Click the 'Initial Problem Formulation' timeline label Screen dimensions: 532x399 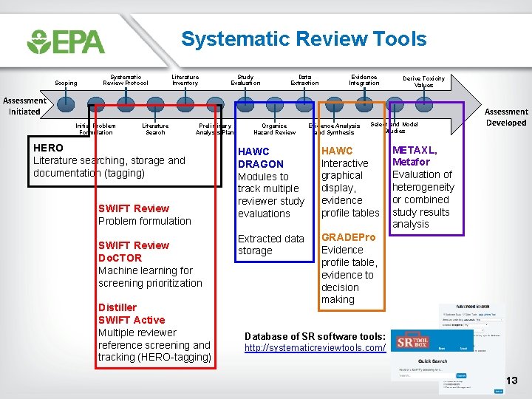[95, 129]
